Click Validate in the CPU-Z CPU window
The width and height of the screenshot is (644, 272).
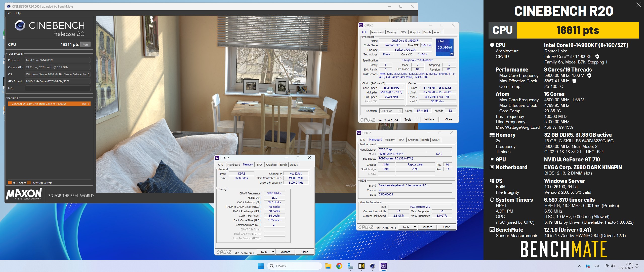[x=429, y=120]
